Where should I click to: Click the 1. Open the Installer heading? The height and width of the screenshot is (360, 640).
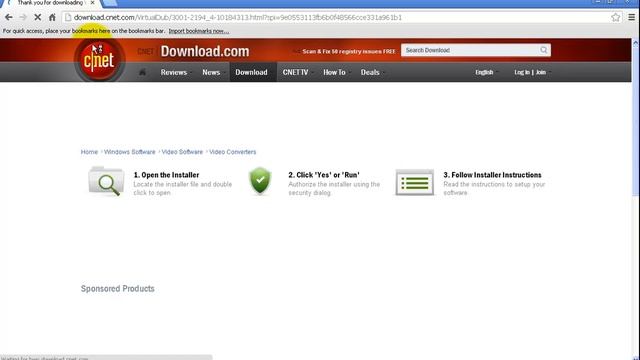coord(166,175)
